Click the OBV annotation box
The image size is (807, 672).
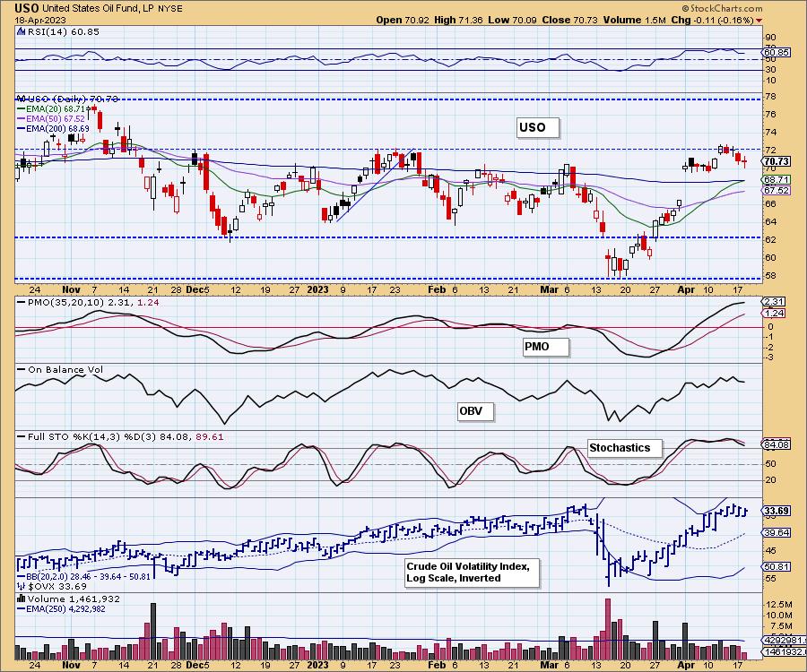coord(475,411)
